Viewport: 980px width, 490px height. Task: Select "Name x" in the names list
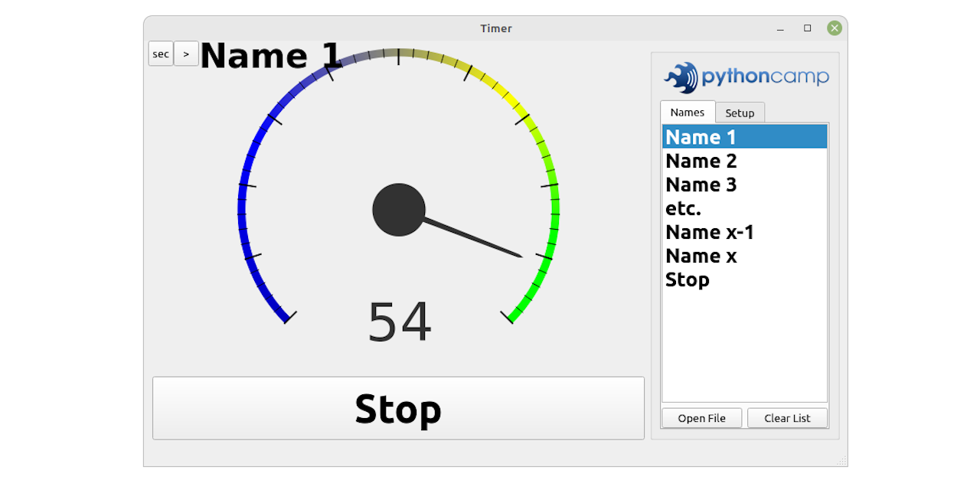click(x=701, y=256)
